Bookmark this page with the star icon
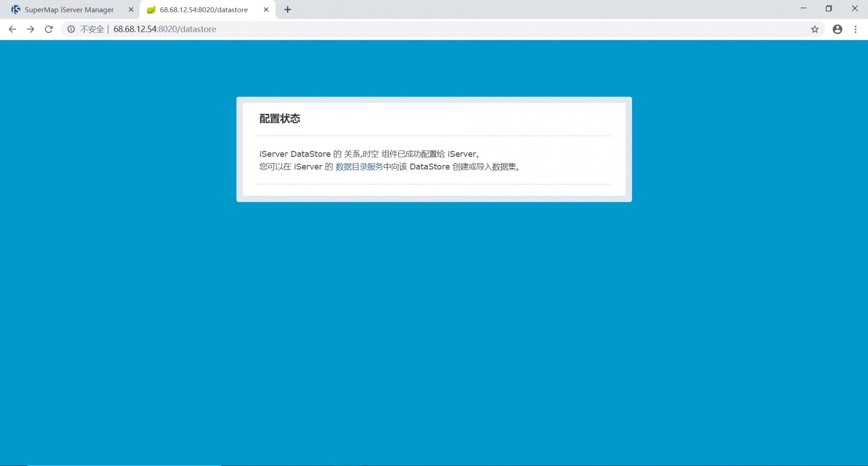The width and height of the screenshot is (868, 466). click(x=815, y=29)
